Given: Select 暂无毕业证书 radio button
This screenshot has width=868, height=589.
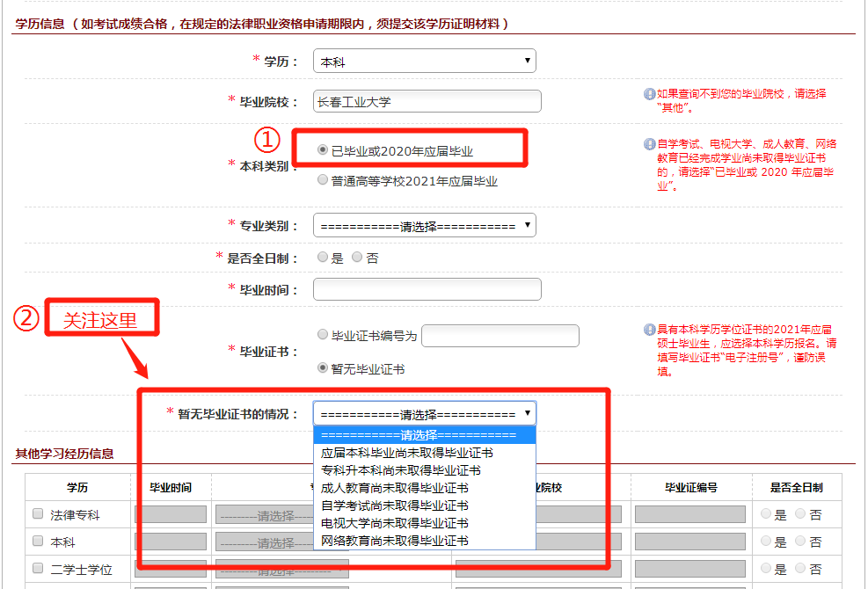Looking at the screenshot, I should click(323, 368).
